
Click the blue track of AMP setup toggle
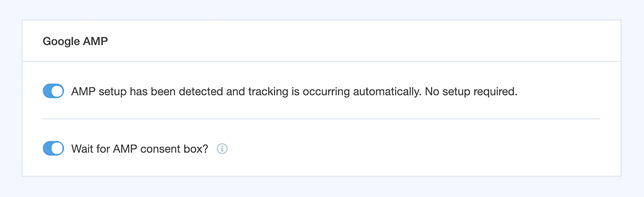click(48, 91)
